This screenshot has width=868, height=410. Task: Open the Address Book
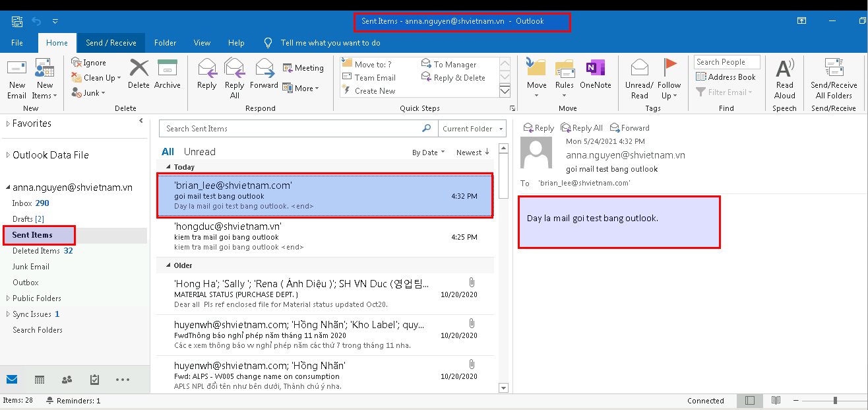(726, 77)
